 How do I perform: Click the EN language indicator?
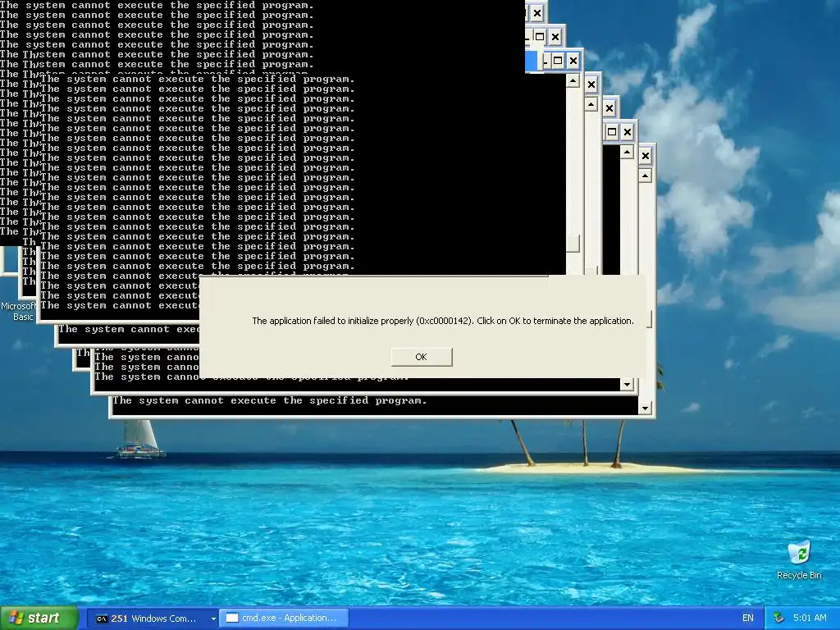[x=748, y=619]
